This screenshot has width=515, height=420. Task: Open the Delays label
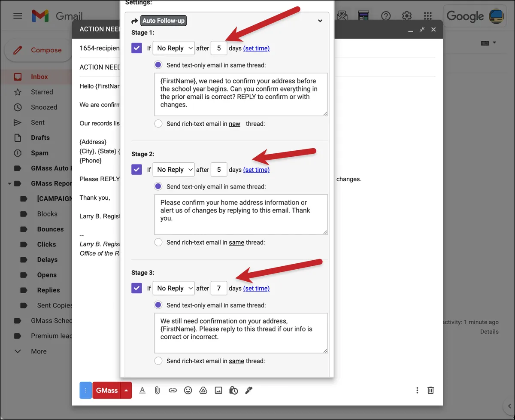[47, 260]
